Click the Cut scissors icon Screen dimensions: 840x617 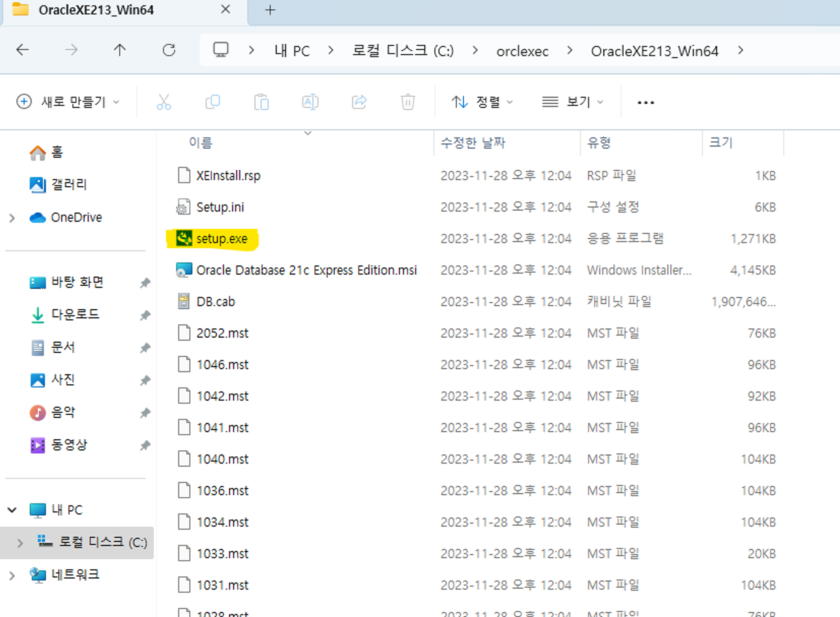(x=164, y=102)
